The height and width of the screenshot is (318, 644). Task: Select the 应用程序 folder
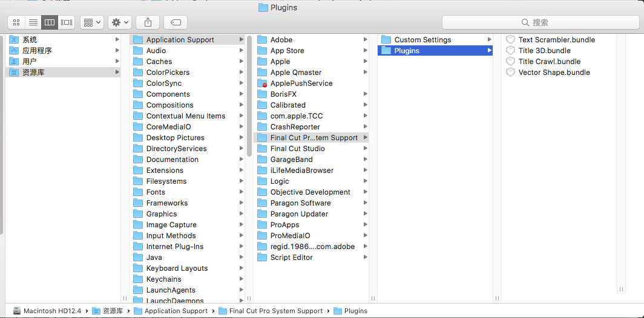(63, 50)
